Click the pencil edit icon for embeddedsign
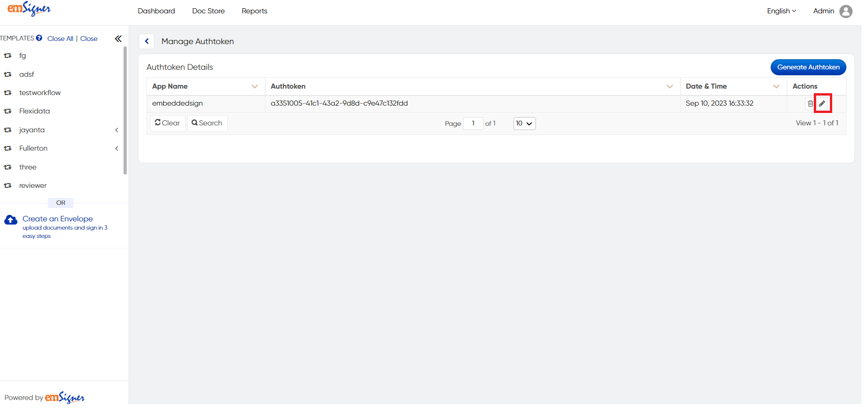Image resolution: width=868 pixels, height=411 pixels. click(x=822, y=103)
